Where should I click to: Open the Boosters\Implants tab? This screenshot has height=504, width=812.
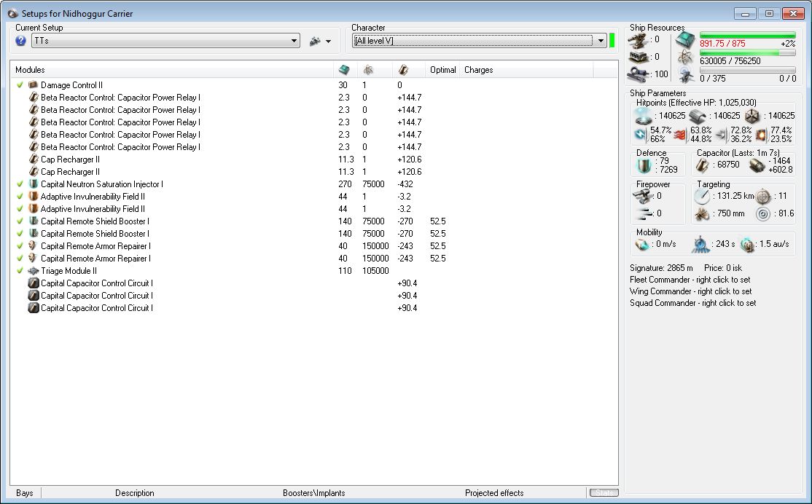[314, 493]
